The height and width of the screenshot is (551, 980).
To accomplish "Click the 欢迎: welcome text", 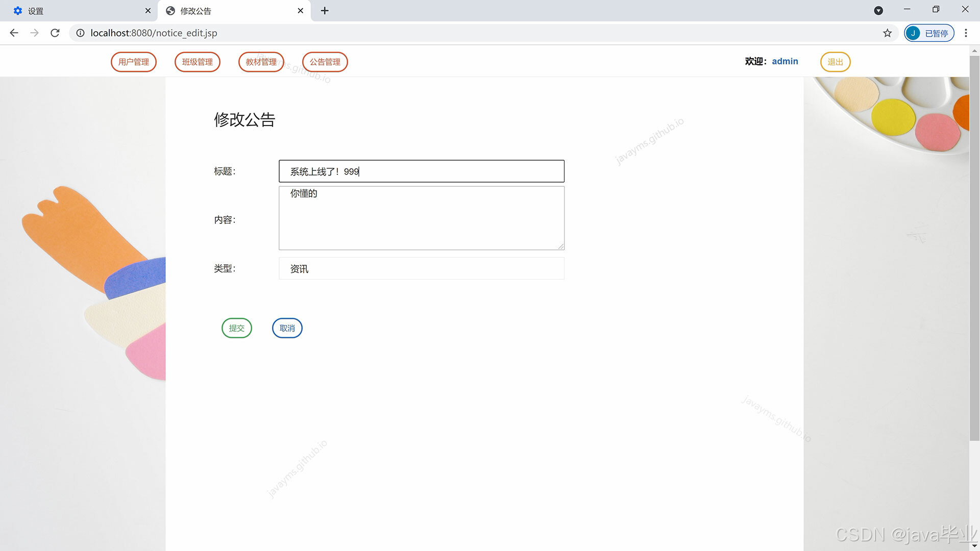I will pyautogui.click(x=756, y=61).
